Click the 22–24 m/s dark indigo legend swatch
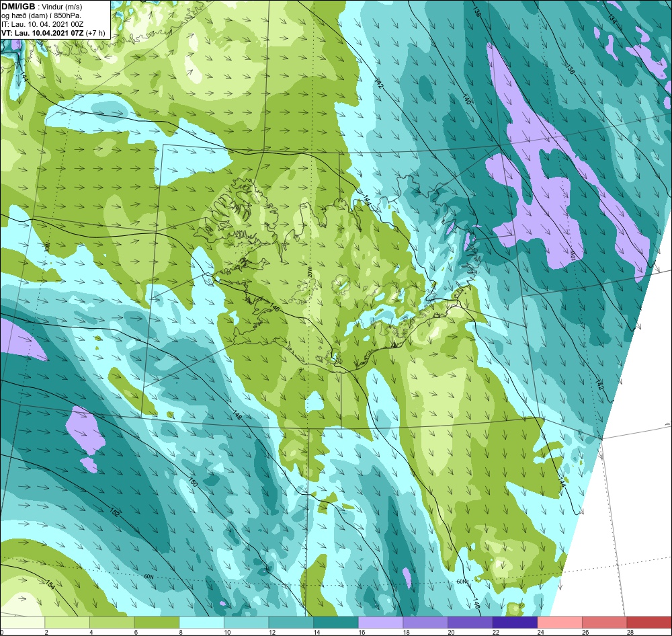Viewport: 672px width, 636px height. [x=515, y=623]
